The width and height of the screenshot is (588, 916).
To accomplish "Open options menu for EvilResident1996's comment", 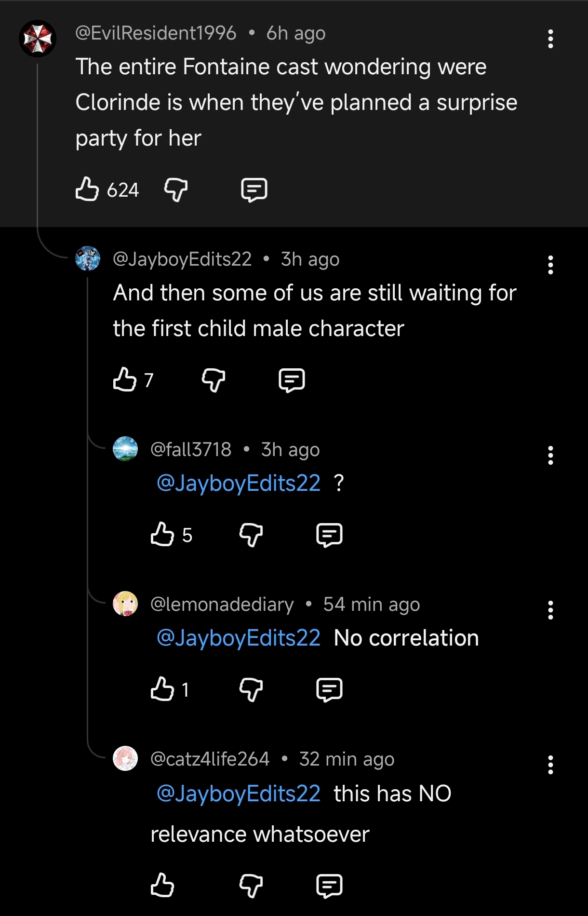I will click(550, 39).
